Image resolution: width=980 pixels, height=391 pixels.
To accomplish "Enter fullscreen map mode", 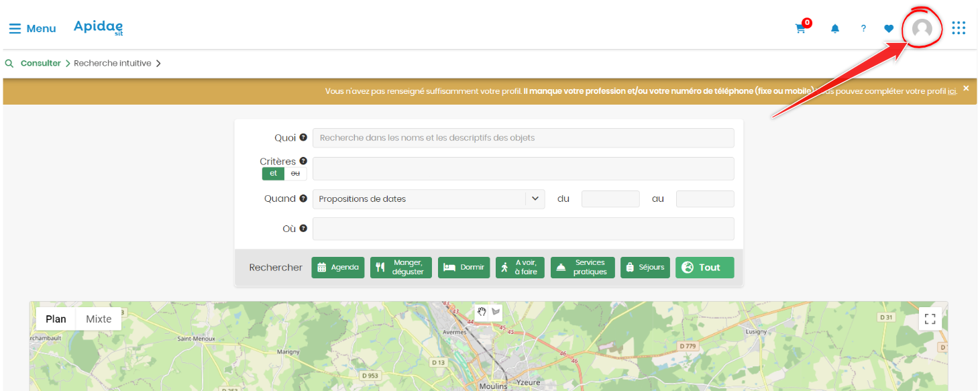I will (x=930, y=319).
